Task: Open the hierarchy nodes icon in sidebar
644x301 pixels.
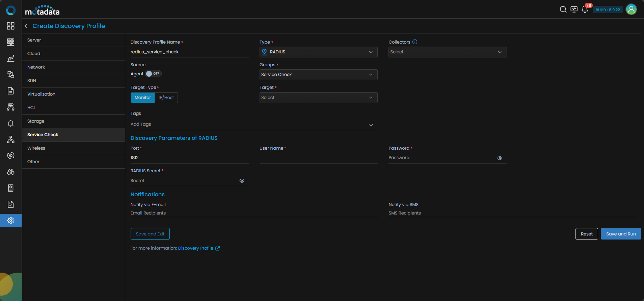Action: pos(11,140)
